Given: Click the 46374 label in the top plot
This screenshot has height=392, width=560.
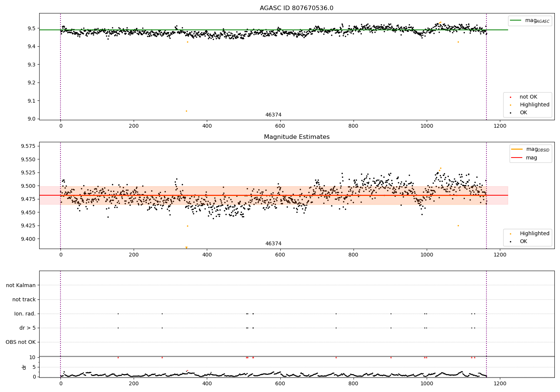Looking at the screenshot, I should coord(273,115).
